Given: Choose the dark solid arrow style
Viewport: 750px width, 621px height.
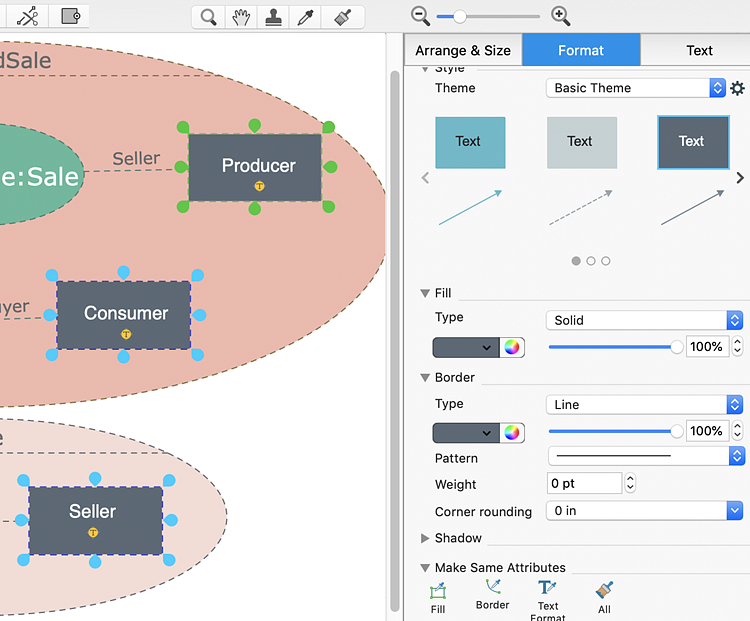Looking at the screenshot, I should [x=692, y=207].
